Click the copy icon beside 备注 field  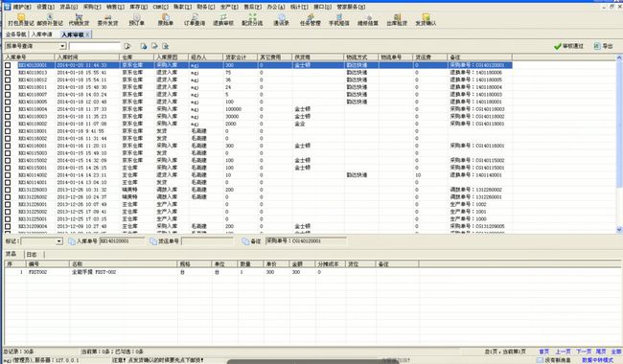point(245,241)
